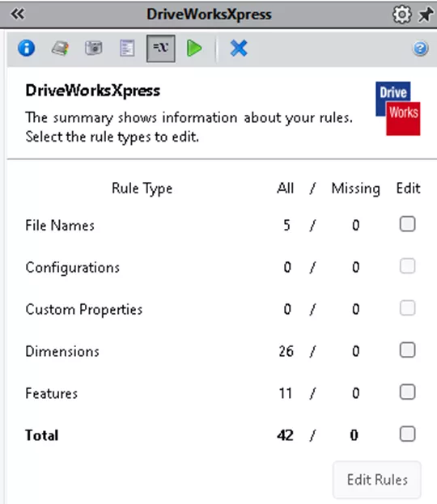This screenshot has height=504, width=437.
Task: Open the settings gear options
Action: point(401,15)
